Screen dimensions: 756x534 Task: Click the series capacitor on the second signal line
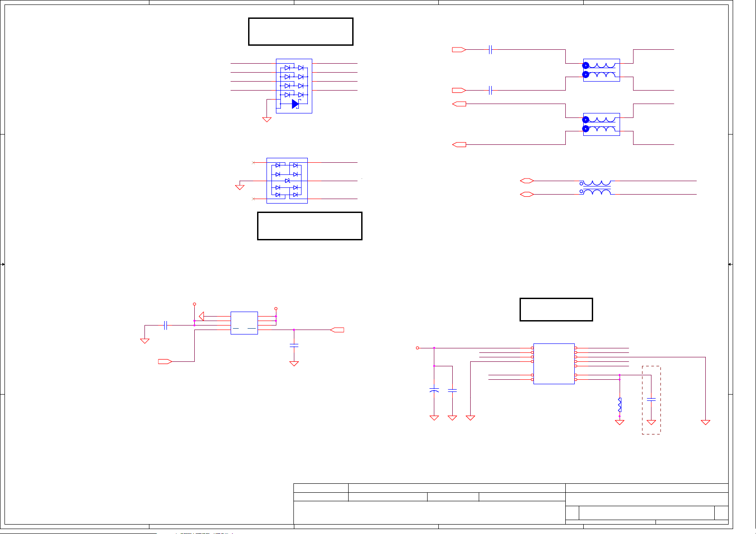pos(490,91)
